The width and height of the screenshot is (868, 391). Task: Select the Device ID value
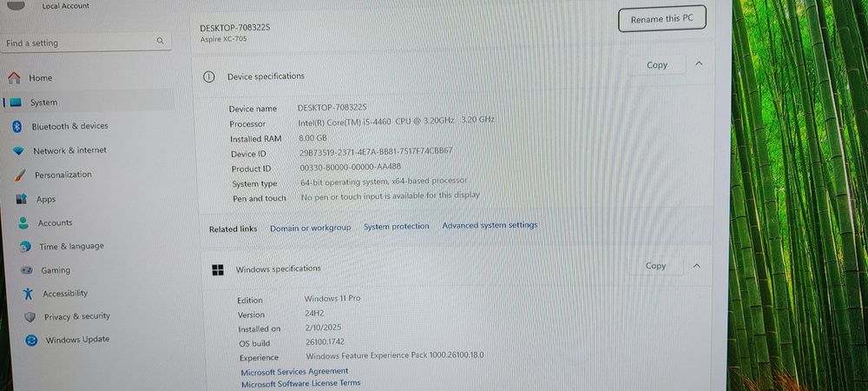coord(376,151)
